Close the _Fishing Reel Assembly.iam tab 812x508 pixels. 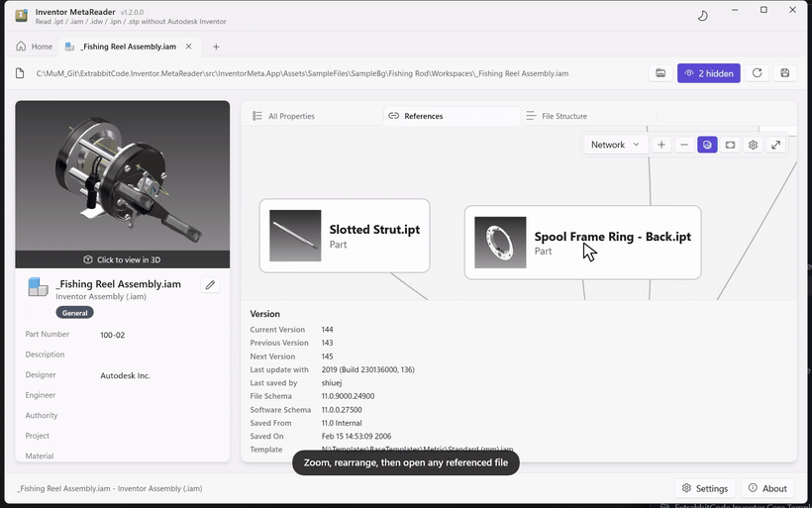(x=188, y=47)
